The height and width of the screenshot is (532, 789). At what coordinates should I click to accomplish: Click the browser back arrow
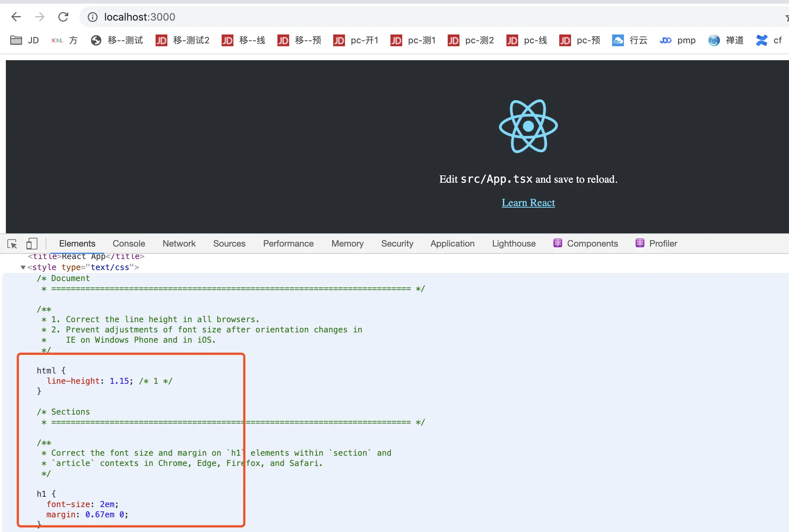(16, 17)
